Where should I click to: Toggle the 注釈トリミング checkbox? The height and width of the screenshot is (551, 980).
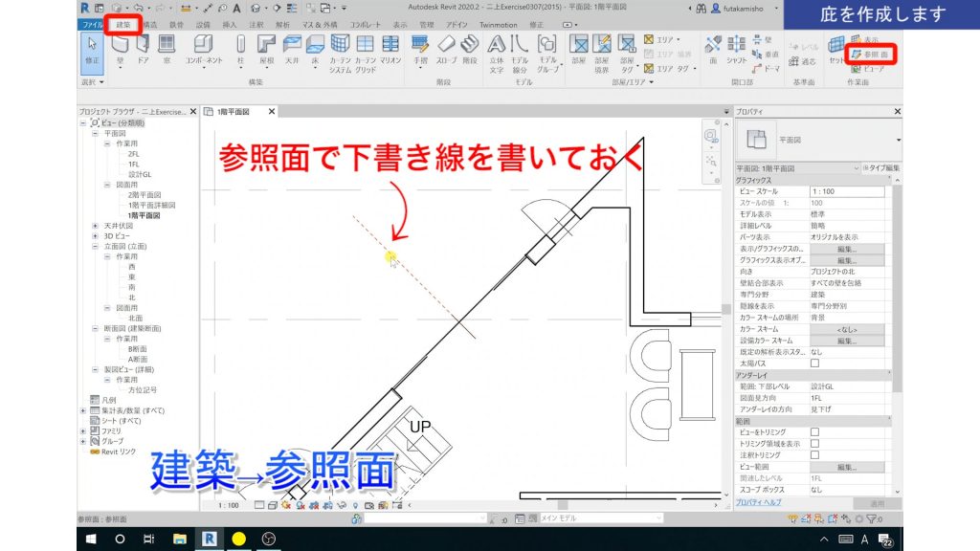[x=815, y=454]
